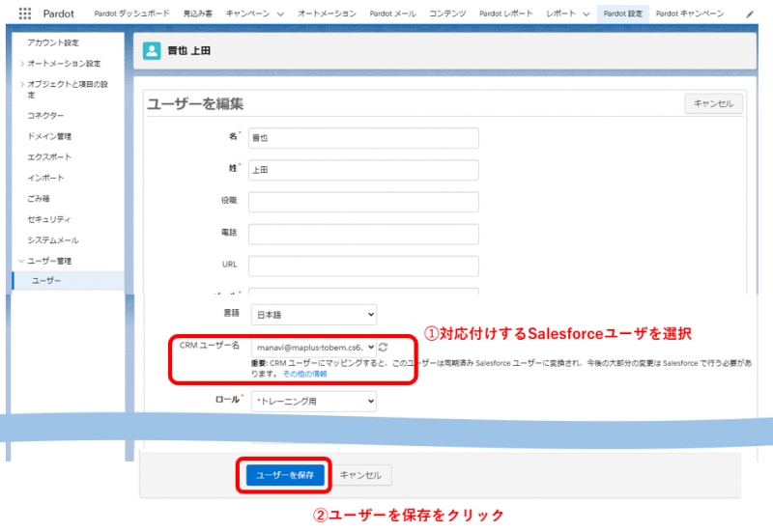The image size is (773, 532).
Task: Open the CRM ユーザー名 dropdown
Action: coord(313,348)
